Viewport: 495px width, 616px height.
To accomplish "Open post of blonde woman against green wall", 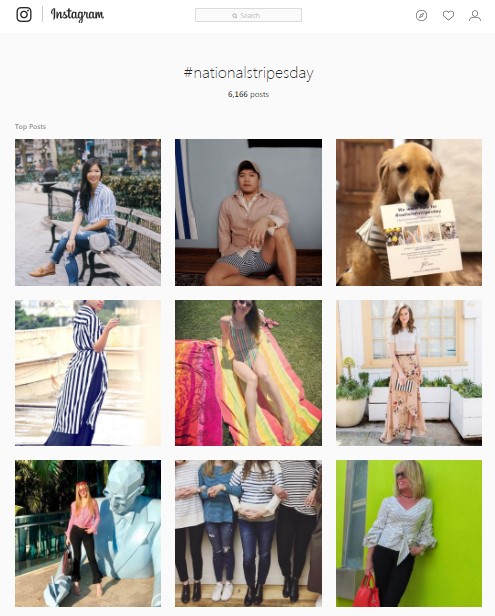I will point(409,534).
